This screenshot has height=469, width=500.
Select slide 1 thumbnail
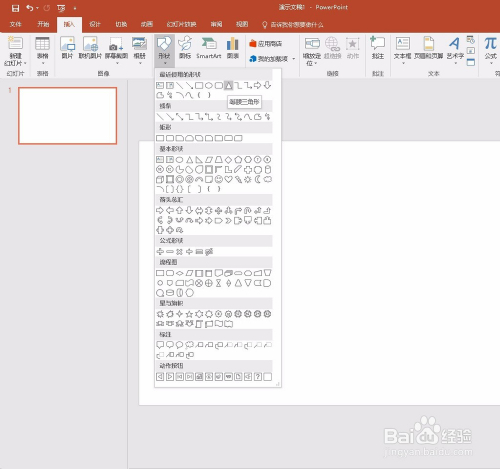(x=68, y=116)
